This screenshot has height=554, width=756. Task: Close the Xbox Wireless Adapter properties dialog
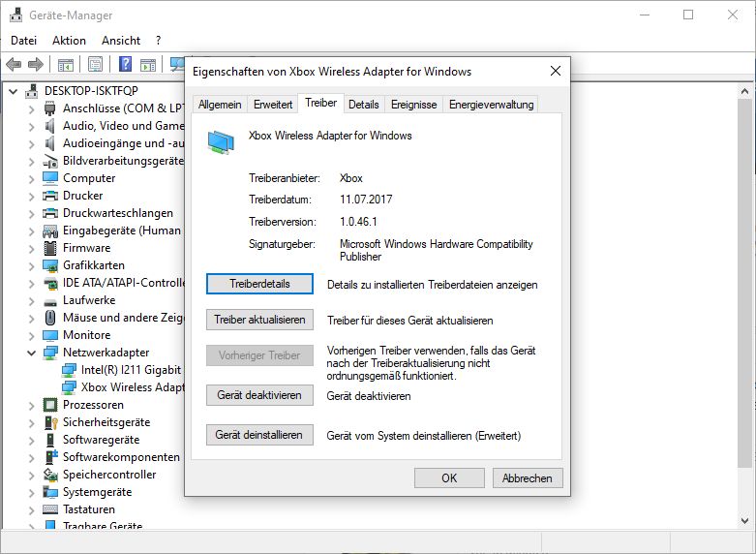(556, 72)
